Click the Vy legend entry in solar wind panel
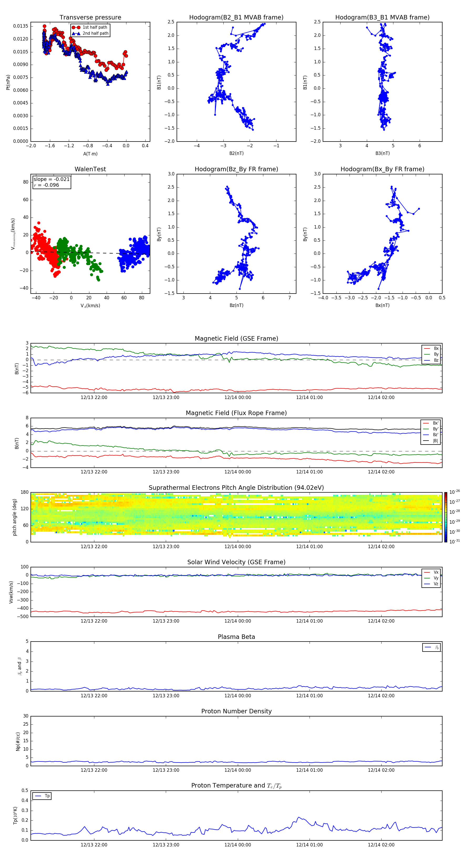The image size is (473, 868). pos(431,578)
